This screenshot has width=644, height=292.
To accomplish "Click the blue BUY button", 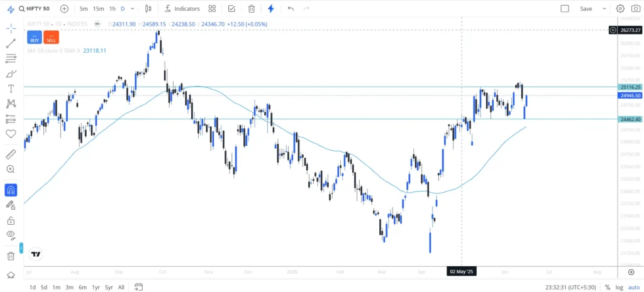I will pyautogui.click(x=35, y=37).
